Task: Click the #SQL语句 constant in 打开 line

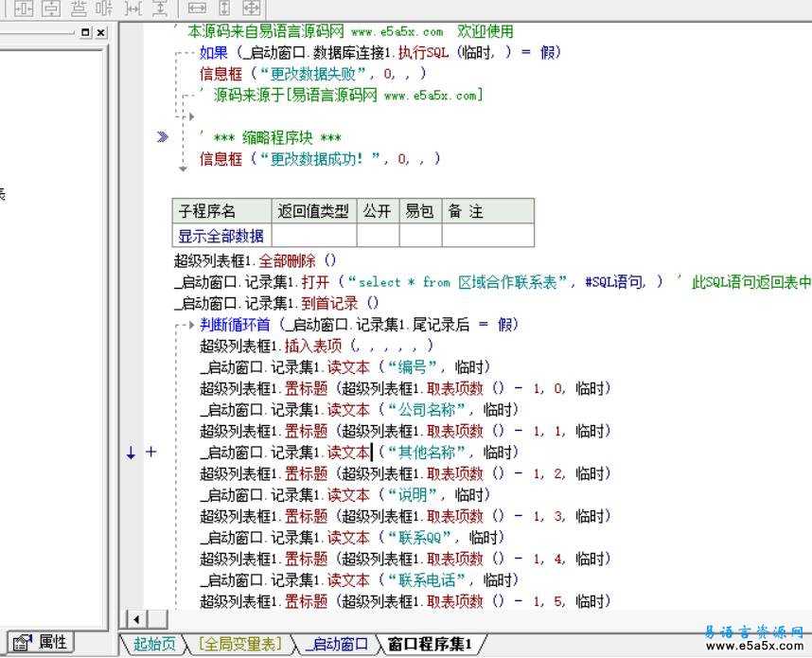Action: (x=615, y=282)
